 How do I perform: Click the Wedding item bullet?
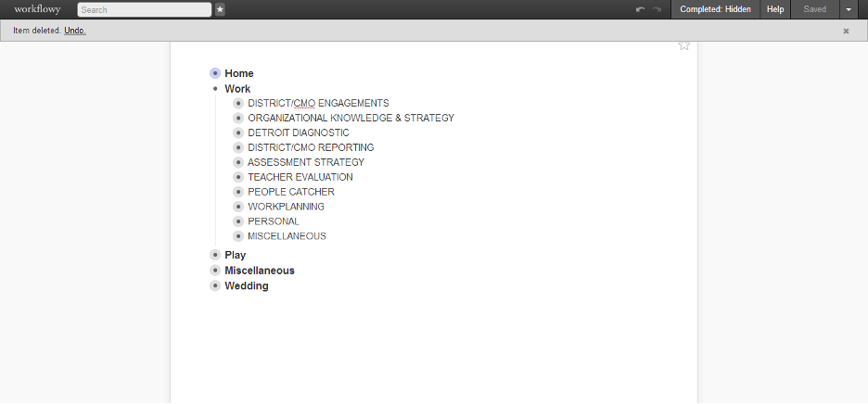215,286
